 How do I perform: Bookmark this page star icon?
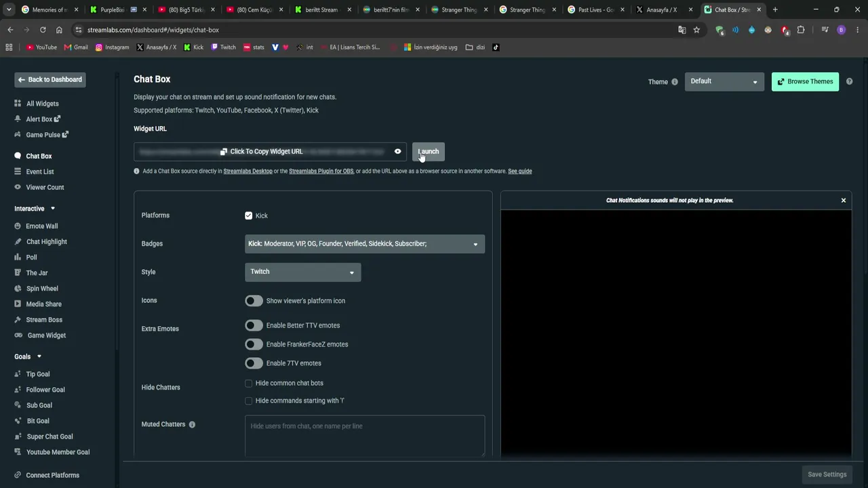696,30
